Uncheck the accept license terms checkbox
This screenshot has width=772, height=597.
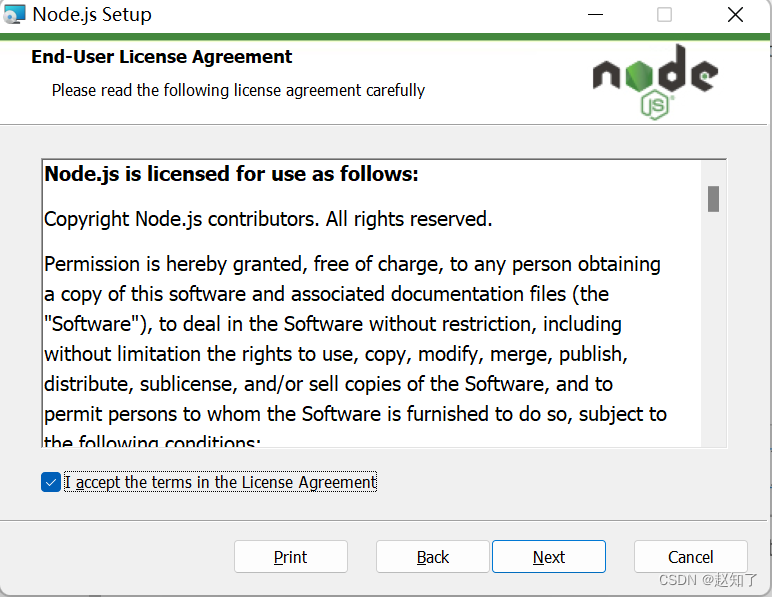click(x=51, y=482)
